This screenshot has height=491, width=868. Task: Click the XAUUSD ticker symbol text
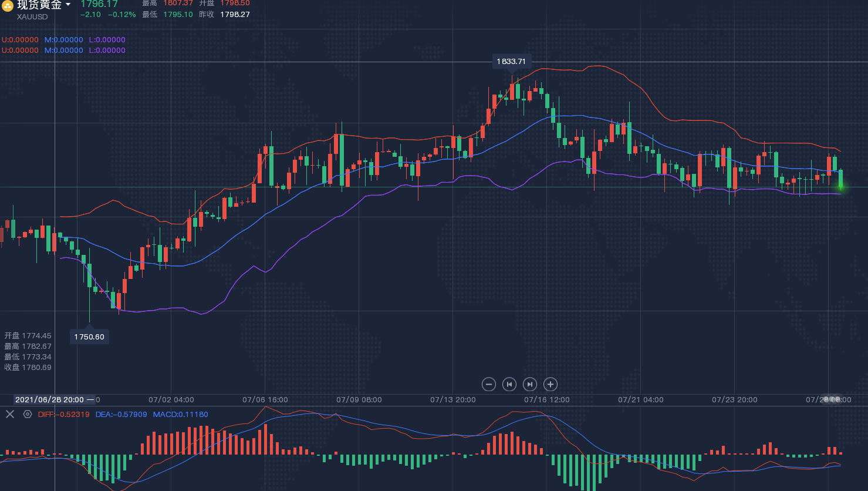point(32,17)
